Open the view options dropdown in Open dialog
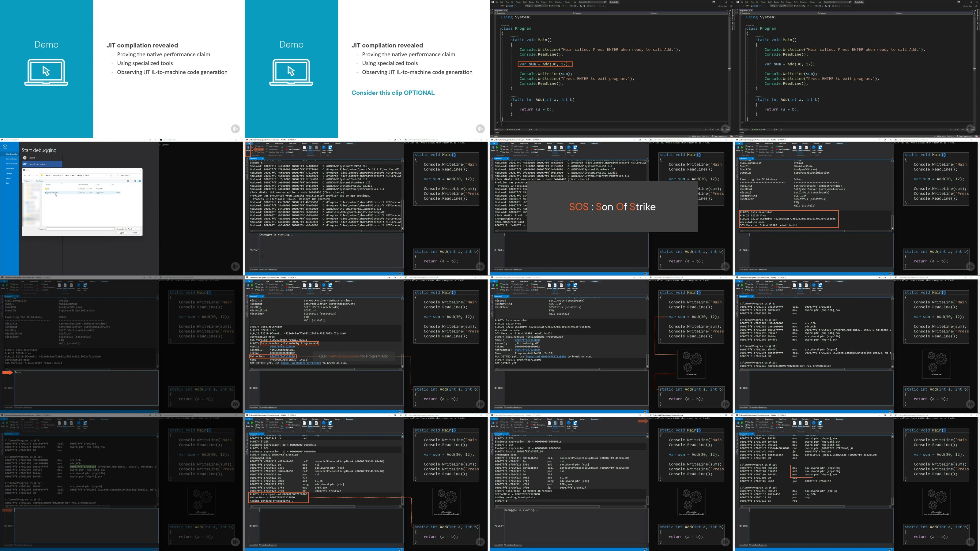This screenshot has width=980, height=551. pos(131,181)
